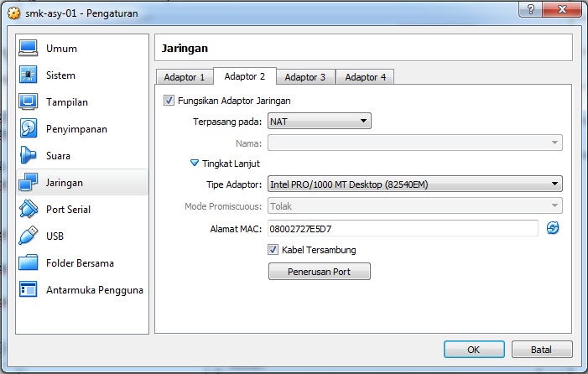Close the Pengaturan dialog window
This screenshot has width=588, height=374.
pyautogui.click(x=562, y=9)
